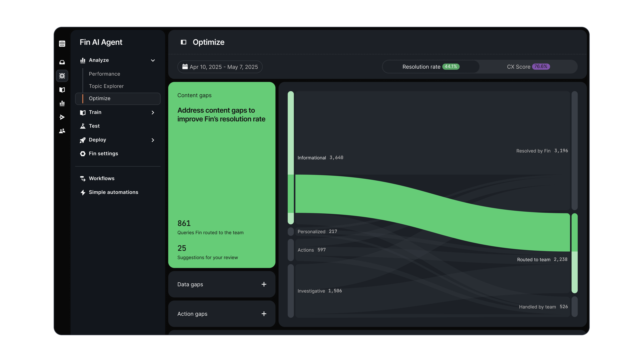Expand the Action gaps panel
This screenshot has width=644, height=362.
[x=264, y=314]
